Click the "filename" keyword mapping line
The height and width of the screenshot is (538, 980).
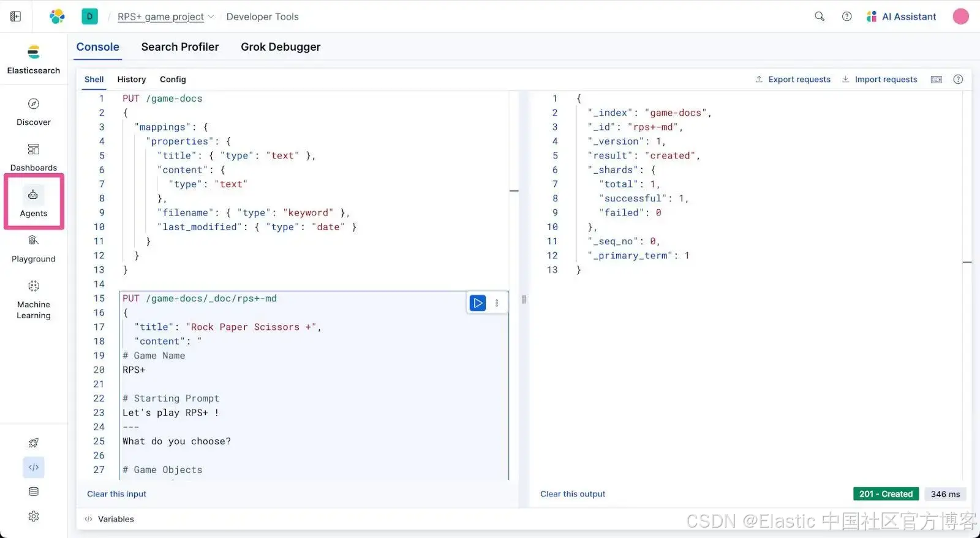point(254,213)
